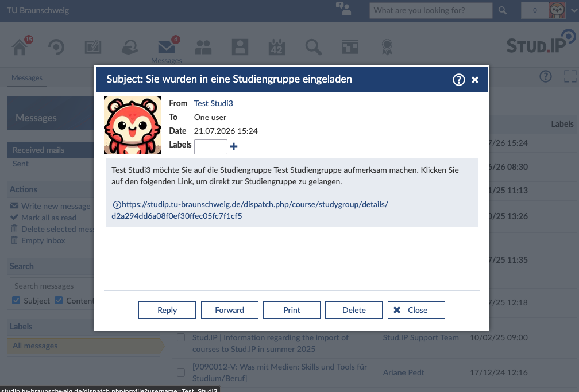Image resolution: width=579 pixels, height=392 pixels.
Task: Close the dialog with the X icon
Action: (475, 79)
